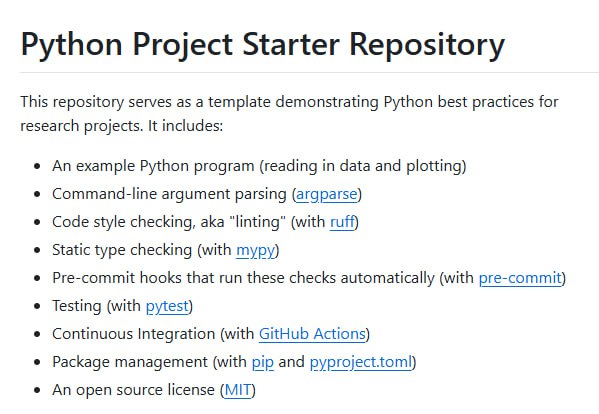Go to the GitHub Actions link

pyautogui.click(x=312, y=334)
